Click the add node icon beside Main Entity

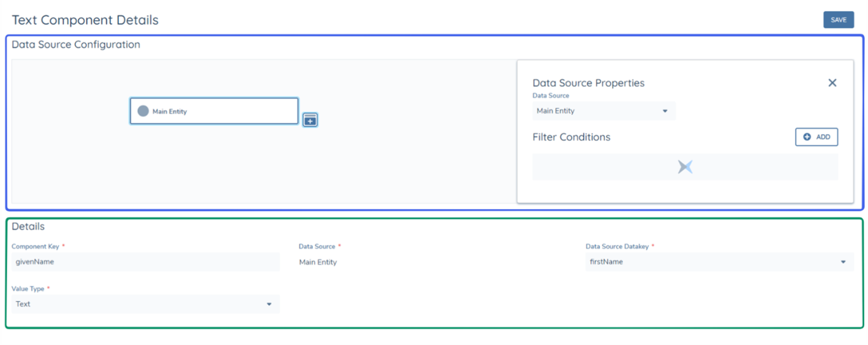[310, 120]
